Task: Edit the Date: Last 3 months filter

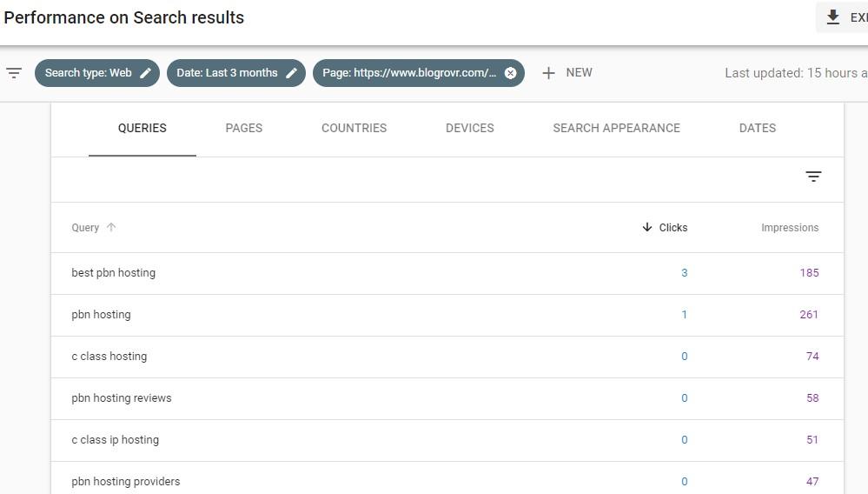Action: (x=227, y=73)
